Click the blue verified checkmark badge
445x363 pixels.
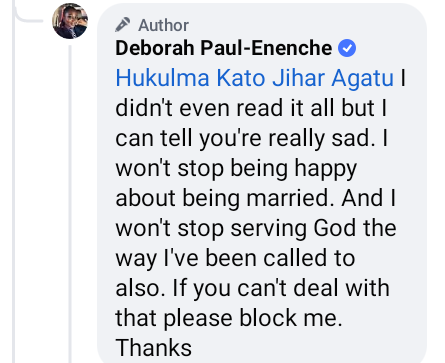(347, 48)
